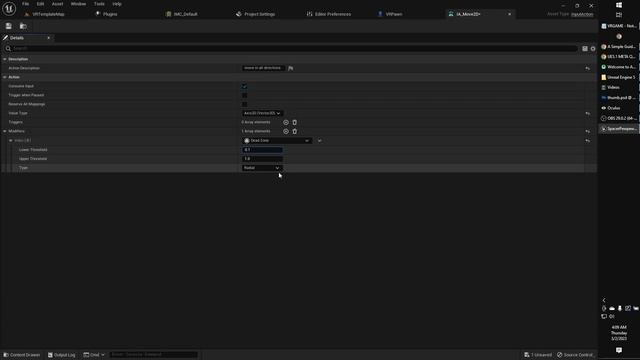Collapse Index 0 modifier entry

[11, 140]
